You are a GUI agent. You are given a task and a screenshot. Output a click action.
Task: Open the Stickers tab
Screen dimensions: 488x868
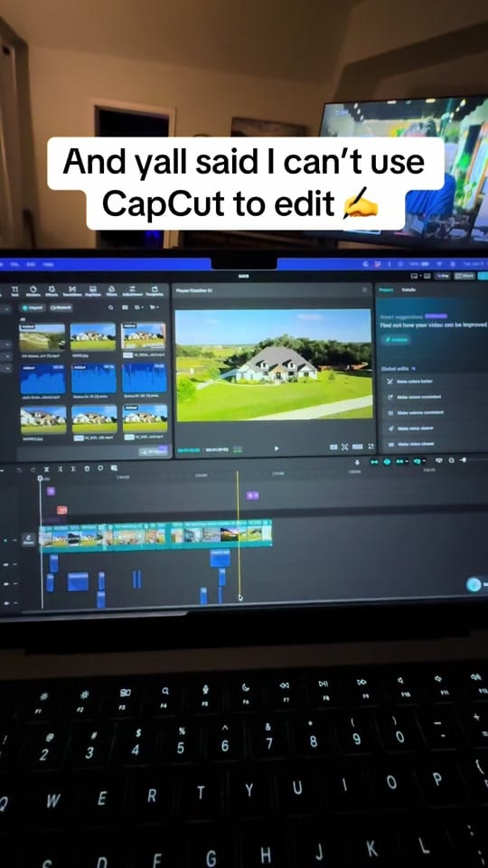point(33,290)
